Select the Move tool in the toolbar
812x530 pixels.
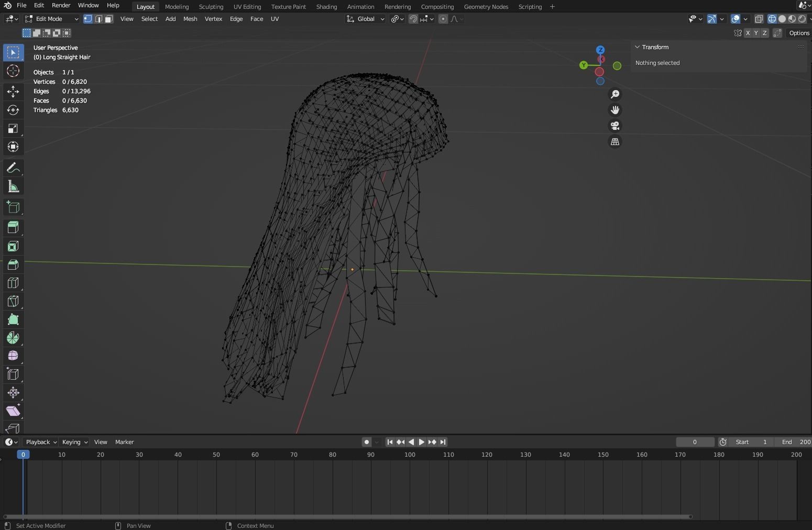pyautogui.click(x=13, y=92)
